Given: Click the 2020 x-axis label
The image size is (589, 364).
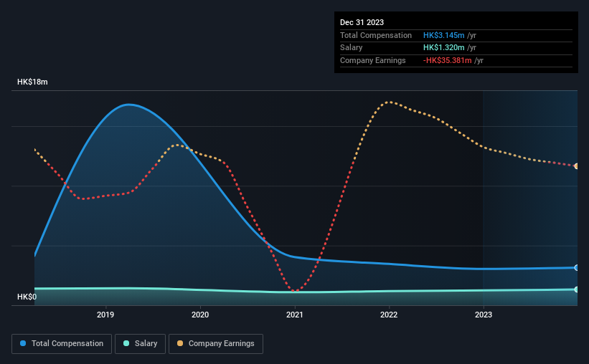Looking at the screenshot, I should click(200, 315).
